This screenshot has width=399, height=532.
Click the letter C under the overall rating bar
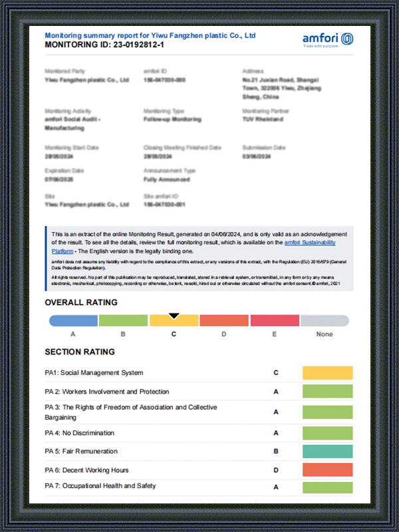click(x=174, y=334)
